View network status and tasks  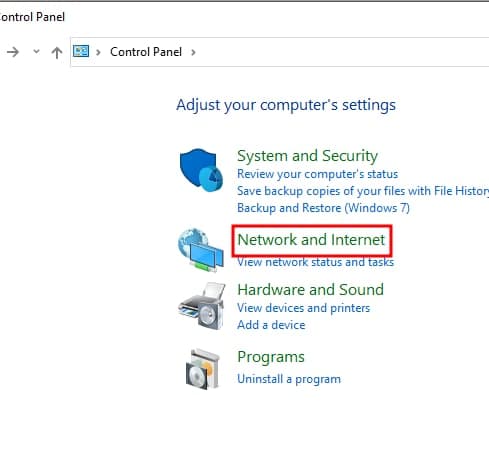pyautogui.click(x=315, y=262)
